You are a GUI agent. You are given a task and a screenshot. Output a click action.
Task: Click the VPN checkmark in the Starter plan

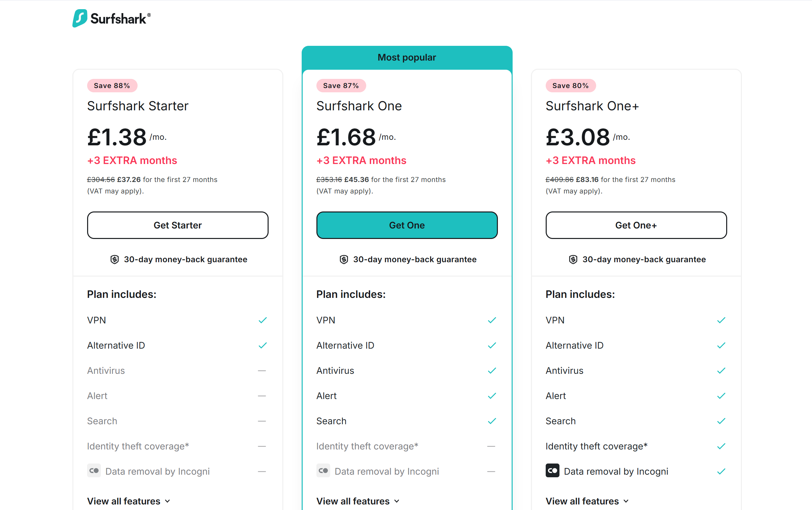coord(263,320)
